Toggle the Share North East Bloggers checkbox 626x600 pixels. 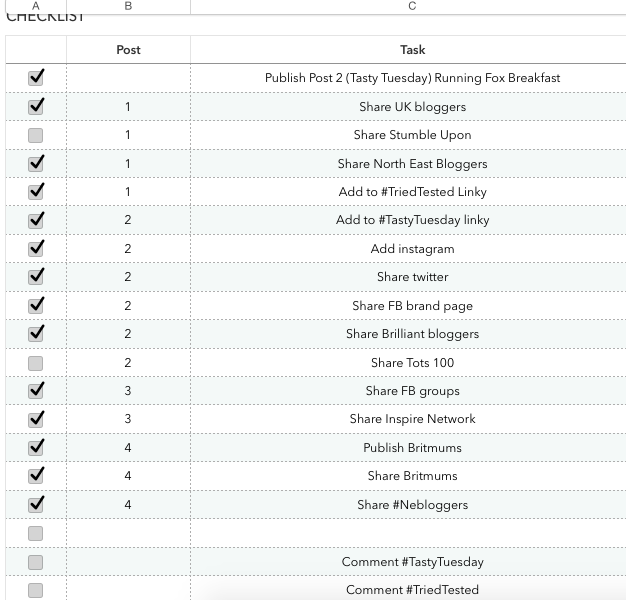[x=36, y=163]
